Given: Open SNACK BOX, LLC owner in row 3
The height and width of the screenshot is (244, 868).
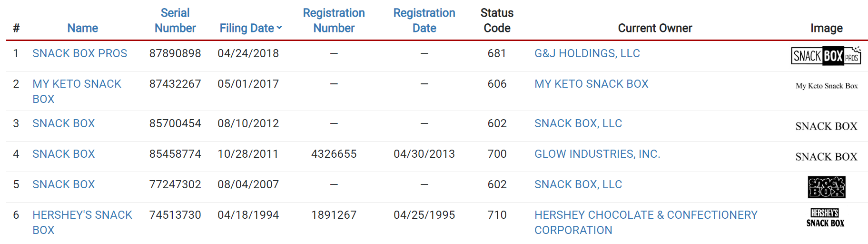Looking at the screenshot, I should tap(578, 123).
